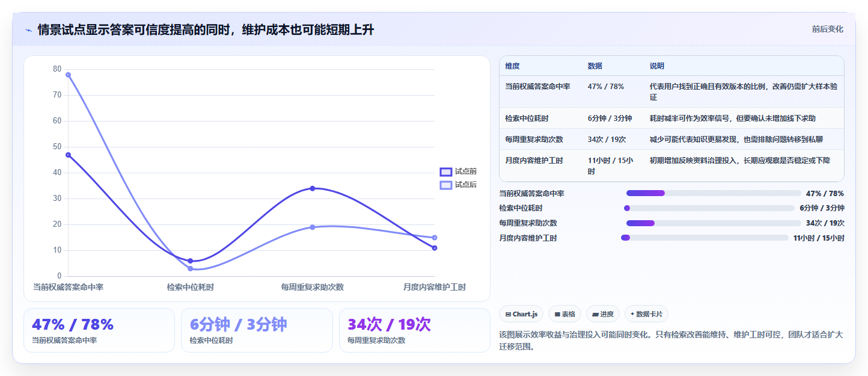Click the 试点后 data point at 78
868x376 pixels.
tap(68, 75)
